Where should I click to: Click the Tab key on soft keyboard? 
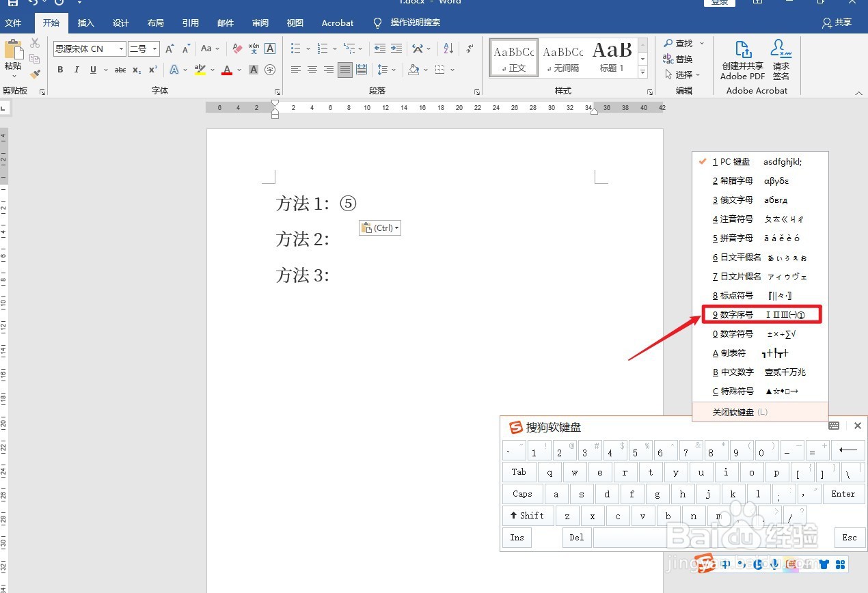click(519, 472)
